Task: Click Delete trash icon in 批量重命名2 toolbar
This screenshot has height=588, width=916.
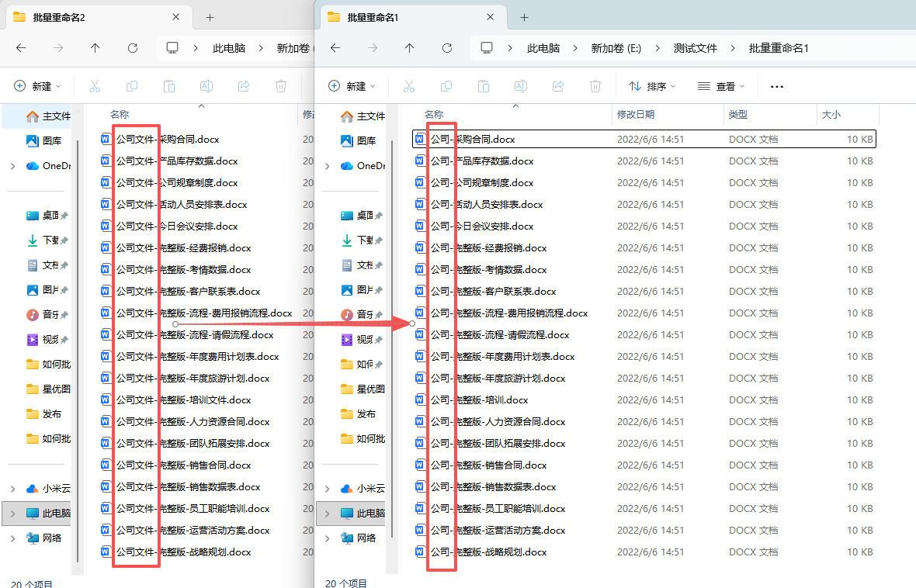Action: click(281, 86)
